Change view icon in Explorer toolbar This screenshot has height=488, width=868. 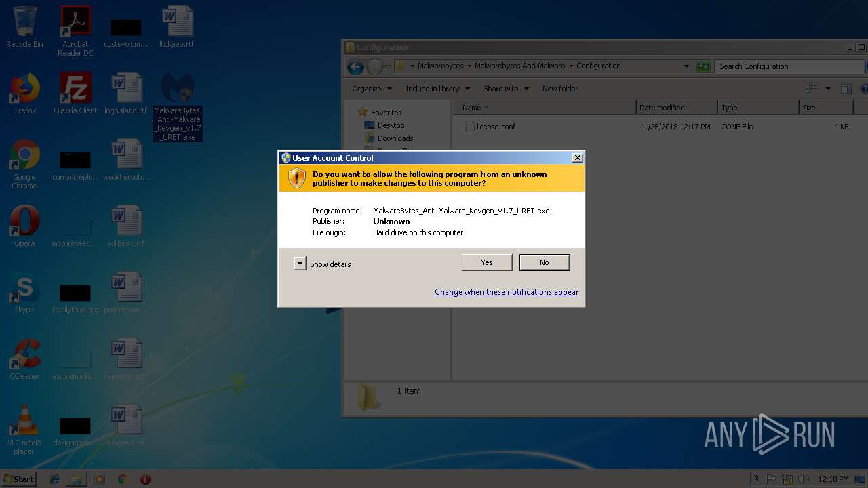tap(811, 89)
